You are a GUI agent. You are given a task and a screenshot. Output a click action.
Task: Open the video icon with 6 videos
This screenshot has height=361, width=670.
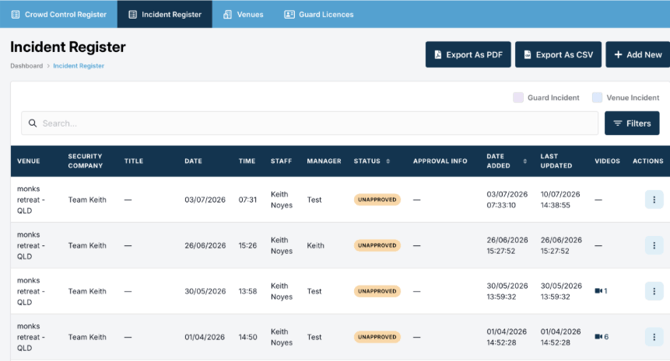pyautogui.click(x=599, y=337)
